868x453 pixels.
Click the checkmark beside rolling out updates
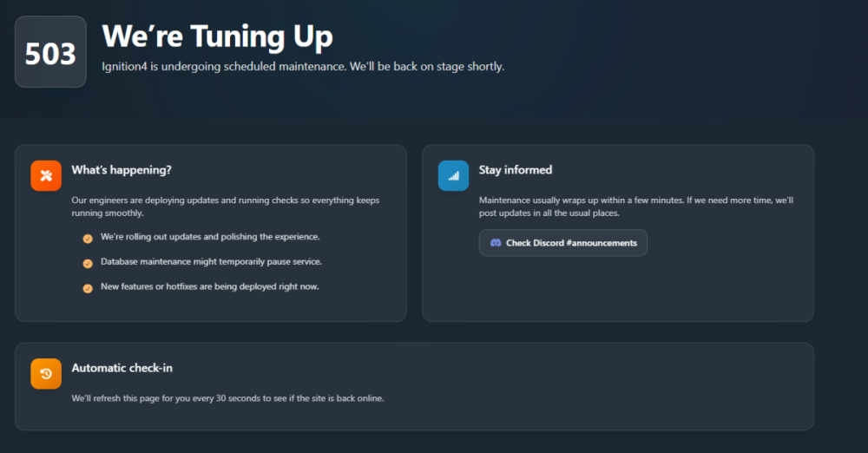coord(88,239)
